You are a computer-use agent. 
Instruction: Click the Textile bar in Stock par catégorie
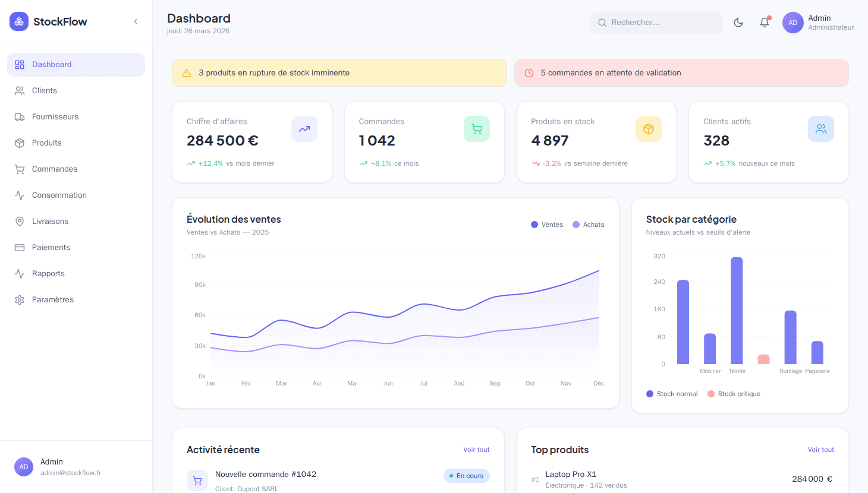pos(737,309)
